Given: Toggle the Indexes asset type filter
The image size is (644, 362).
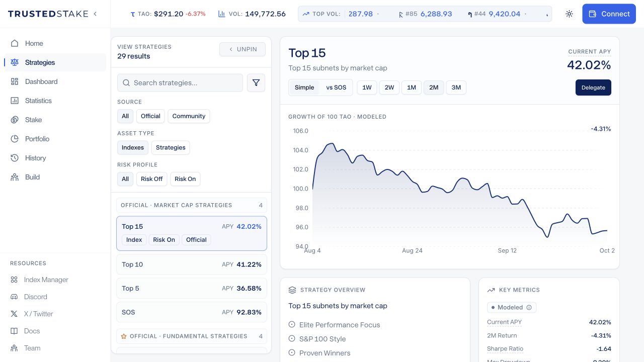Looking at the screenshot, I should point(133,148).
